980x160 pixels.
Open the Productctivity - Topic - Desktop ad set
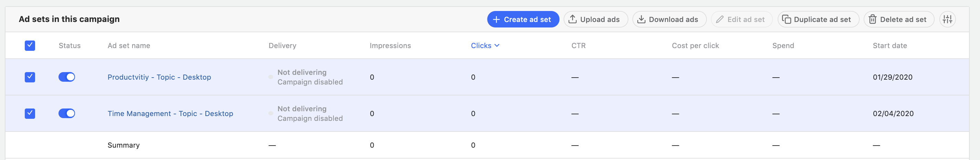(x=159, y=77)
